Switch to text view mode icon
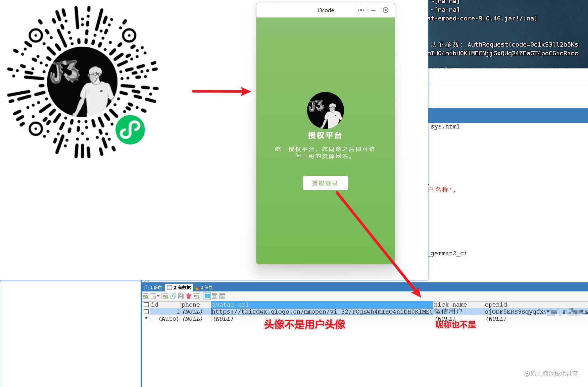The height and width of the screenshot is (387, 588). [222, 296]
